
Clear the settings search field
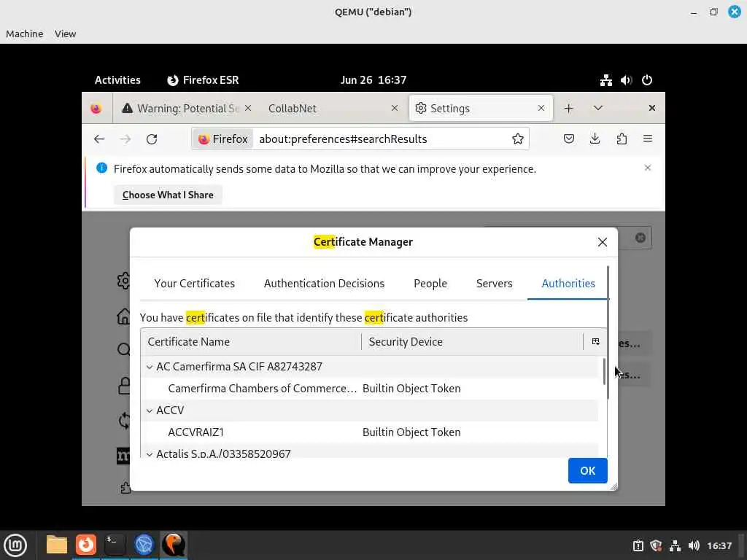[640, 238]
